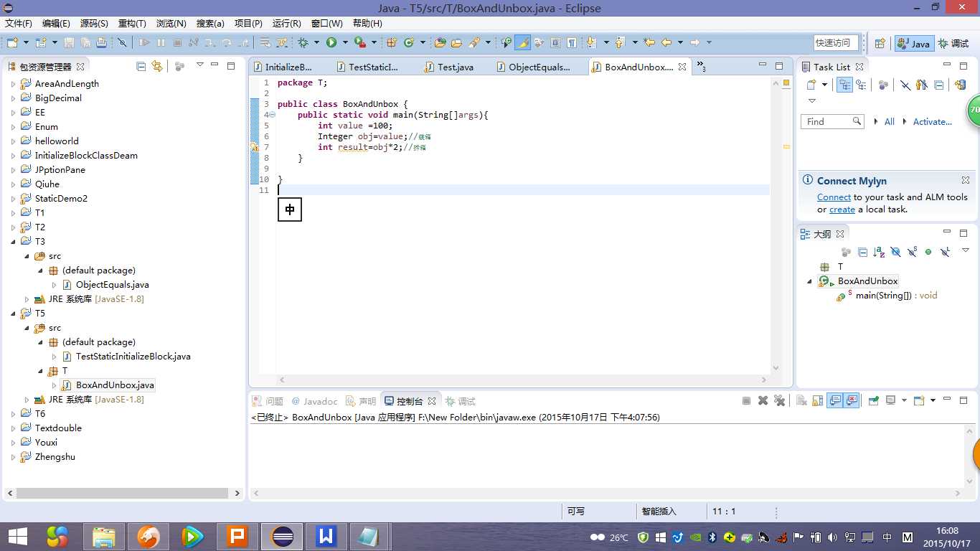This screenshot has height=551, width=980.
Task: Collapse All in Package Explorer
Action: coord(141,66)
